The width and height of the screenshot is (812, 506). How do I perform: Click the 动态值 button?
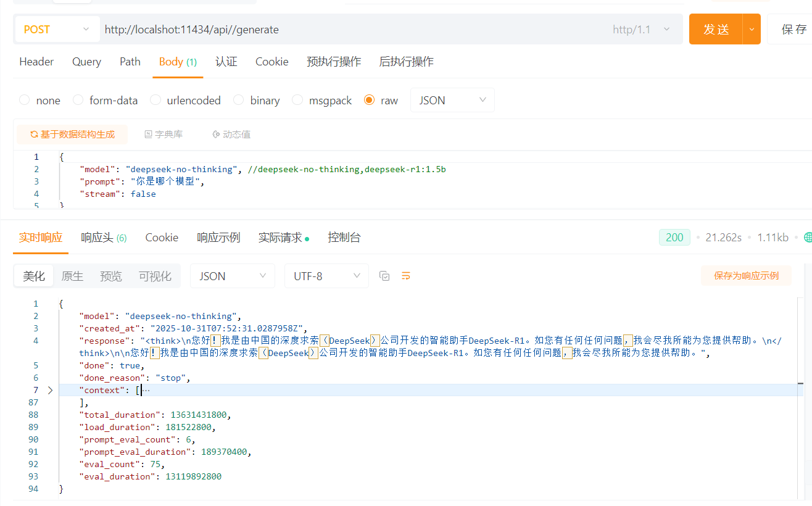click(231, 134)
